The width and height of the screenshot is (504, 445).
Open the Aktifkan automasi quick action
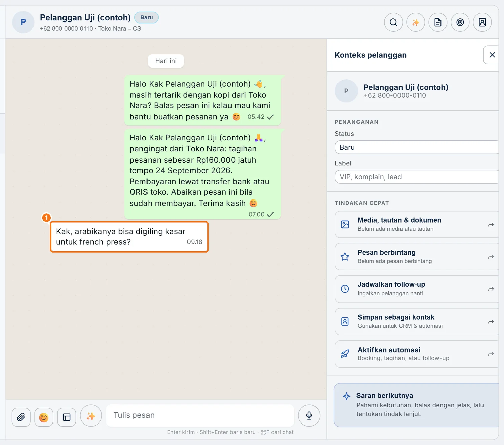pyautogui.click(x=417, y=354)
